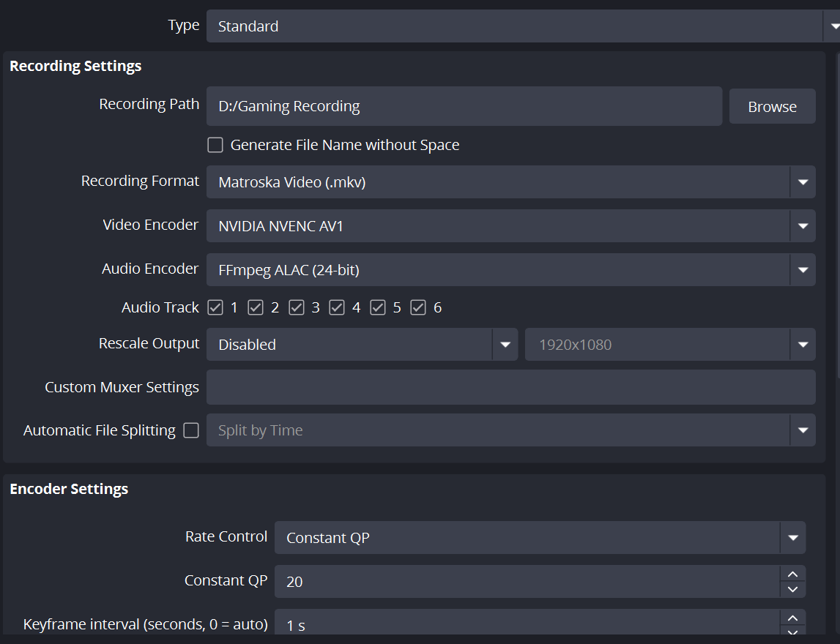Click the Custom Muxer Settings field
Viewport: 840px width, 644px height.
tap(510, 387)
